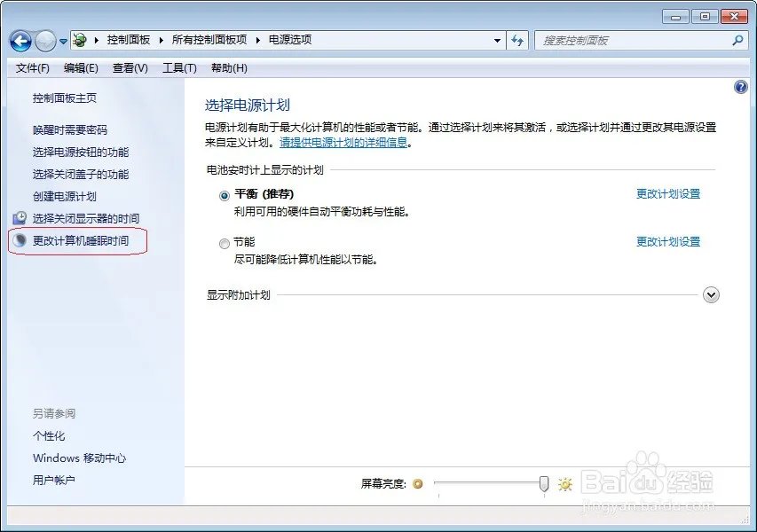Click the search magnifier icon
Screen dimensions: 757x532
[x=737, y=39]
